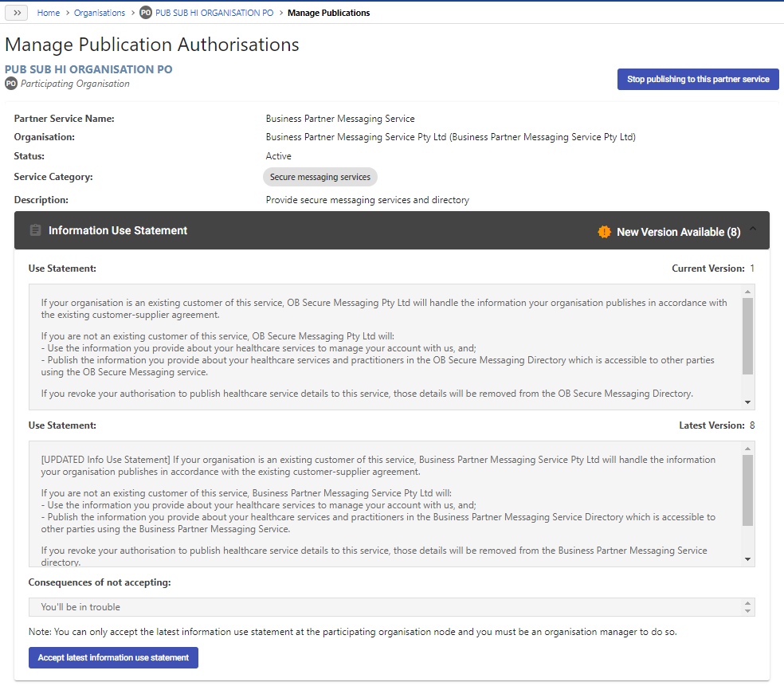Click Business Partner Messaging Service Pty Ltd organisation value

(450, 137)
